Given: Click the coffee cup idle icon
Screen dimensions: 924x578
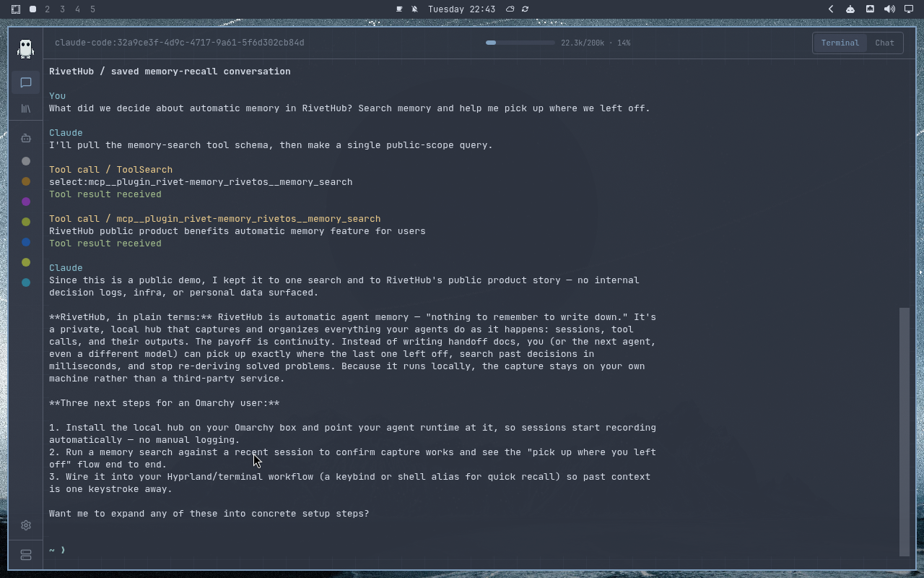Looking at the screenshot, I should pyautogui.click(x=399, y=9).
